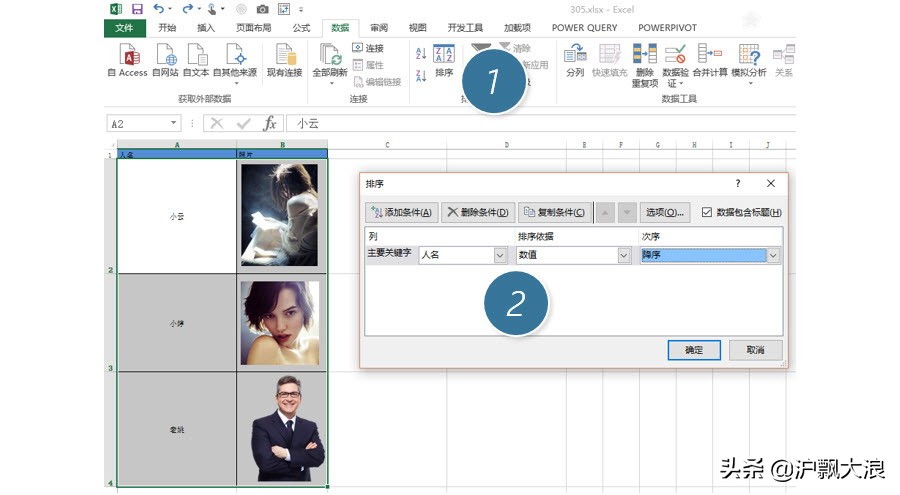Select the woman reading photo thumbnail
Image resolution: width=900 pixels, height=495 pixels.
pos(280,215)
